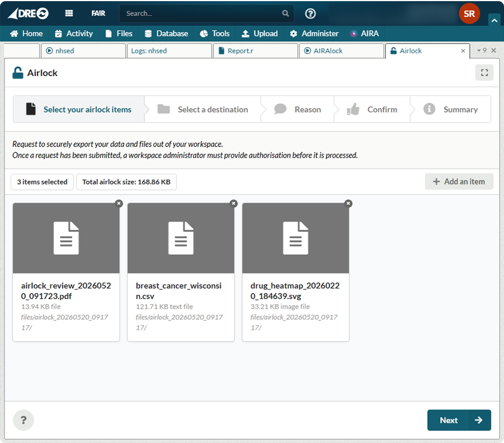The height and width of the screenshot is (443, 504).
Task: Click the Airlock padlock heading icon
Action: pyautogui.click(x=18, y=73)
